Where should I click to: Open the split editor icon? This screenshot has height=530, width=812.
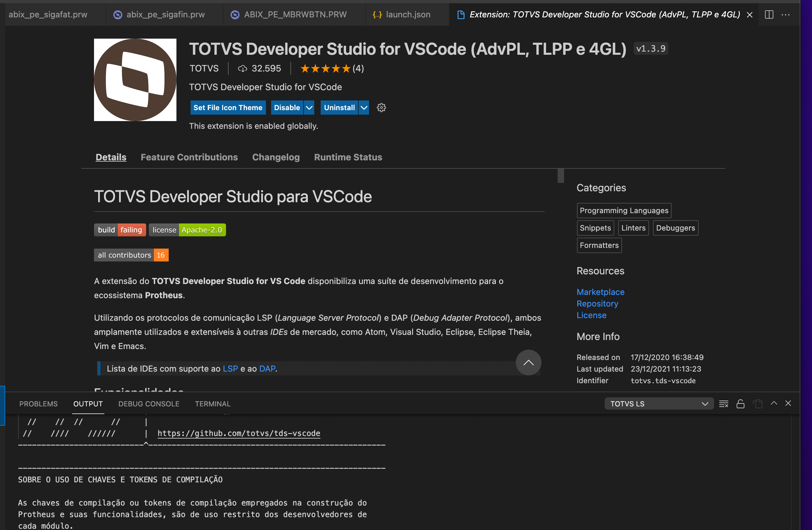point(770,14)
